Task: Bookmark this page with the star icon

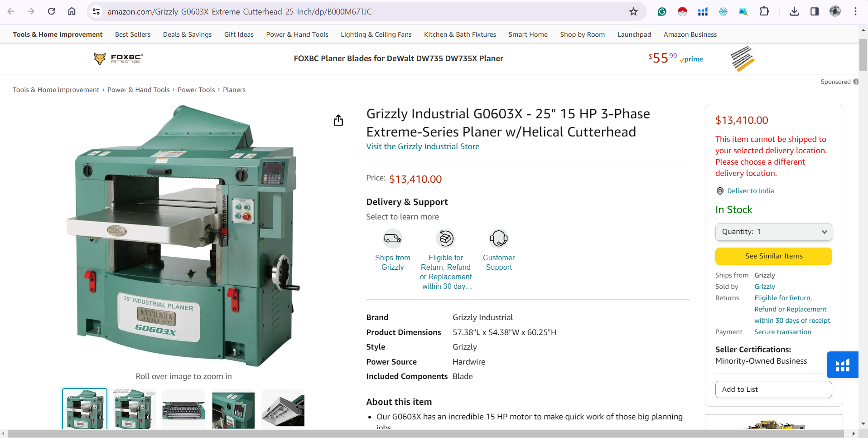Action: (633, 12)
